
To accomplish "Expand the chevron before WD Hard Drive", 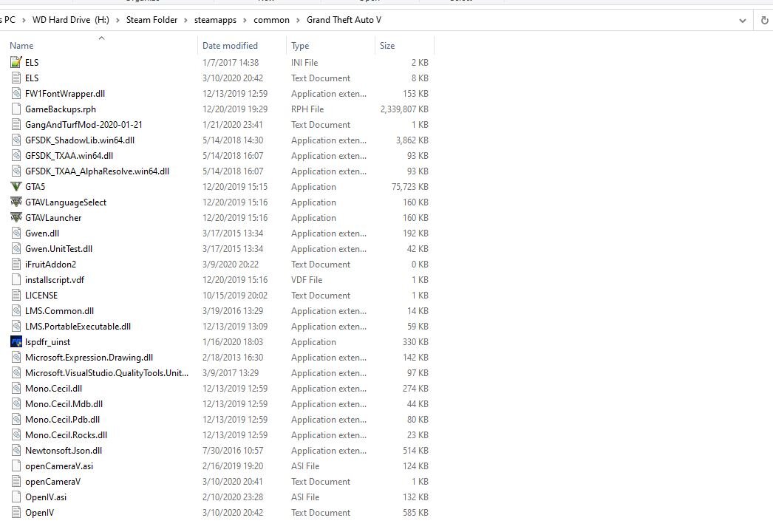I will pos(24,20).
